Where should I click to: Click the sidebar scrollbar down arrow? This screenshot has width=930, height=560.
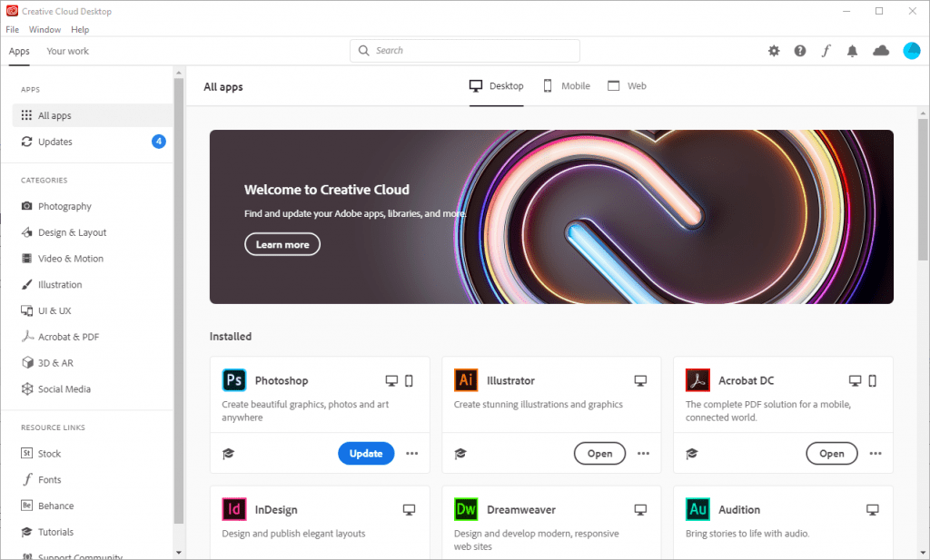click(179, 553)
